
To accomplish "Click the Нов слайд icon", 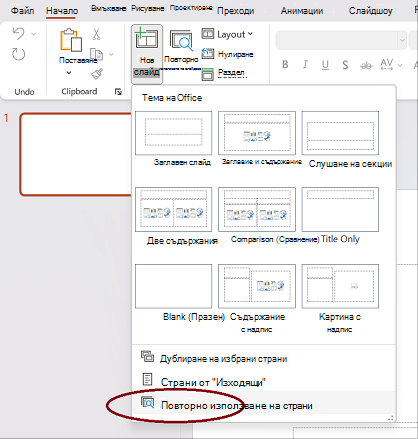I will [146, 39].
